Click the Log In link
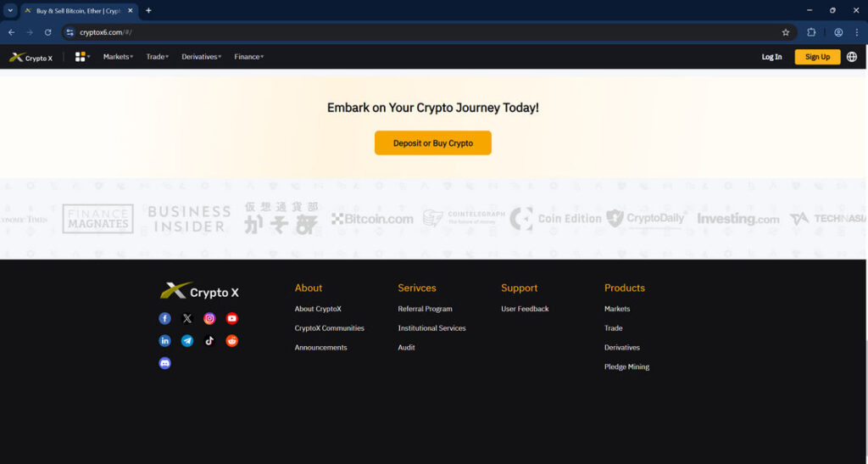Image resolution: width=868 pixels, height=464 pixels. click(x=771, y=57)
